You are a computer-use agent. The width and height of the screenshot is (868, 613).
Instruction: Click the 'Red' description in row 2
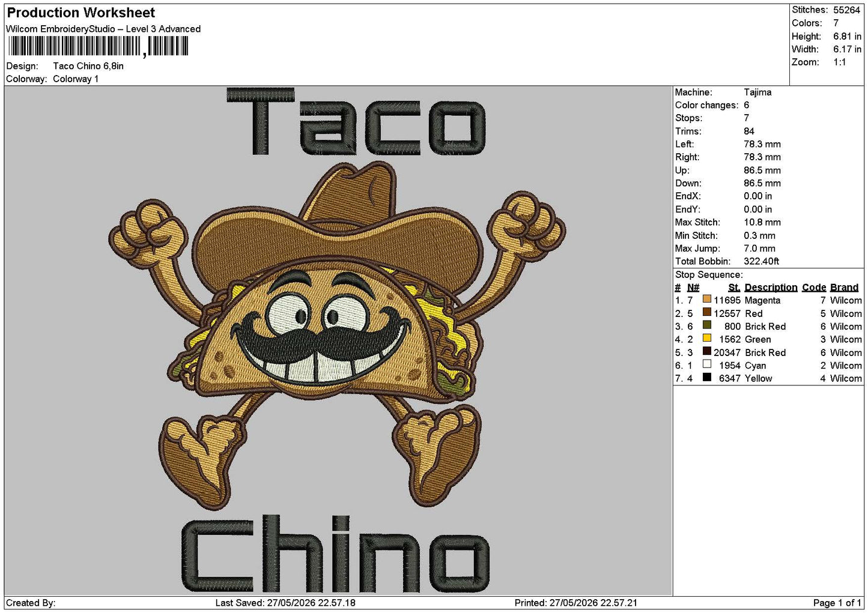coord(753,313)
